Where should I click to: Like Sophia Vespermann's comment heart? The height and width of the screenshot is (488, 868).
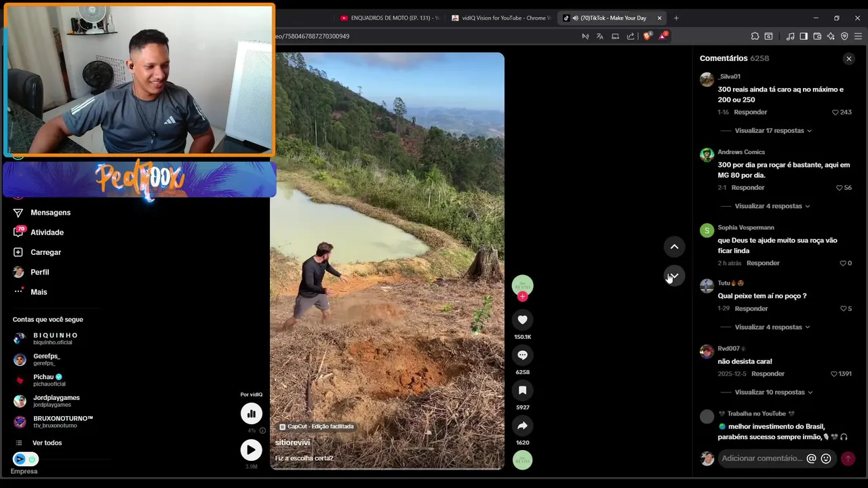pyautogui.click(x=843, y=263)
